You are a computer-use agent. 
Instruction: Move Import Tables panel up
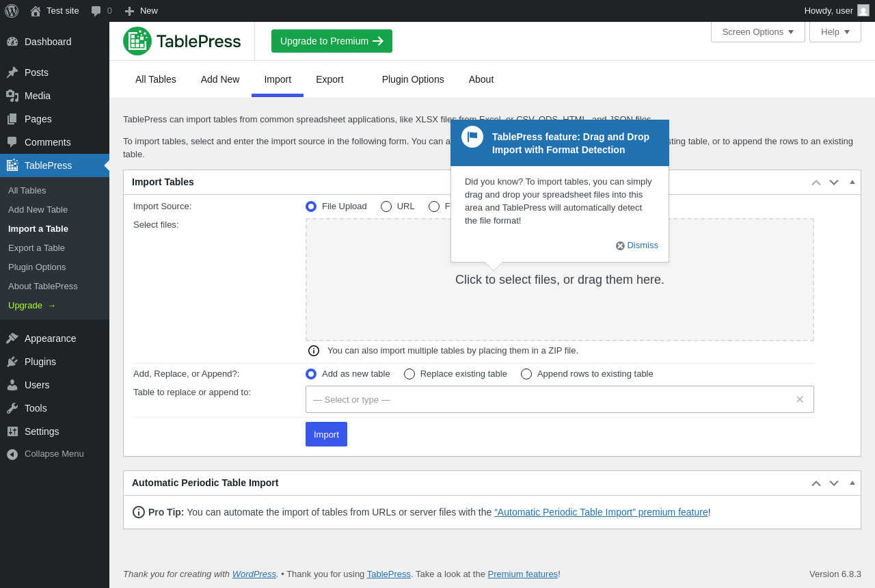816,183
